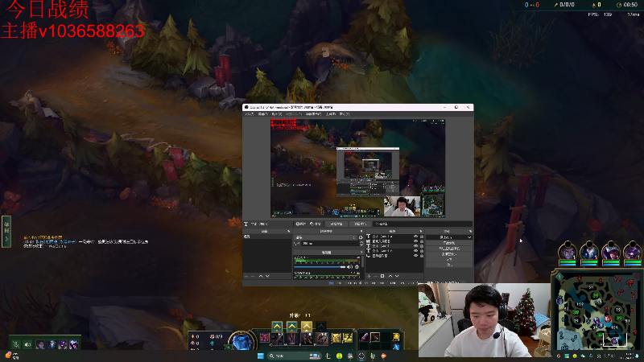The image size is (644, 362).
Task: Select the E ability icon on HUD
Action: [307, 339]
